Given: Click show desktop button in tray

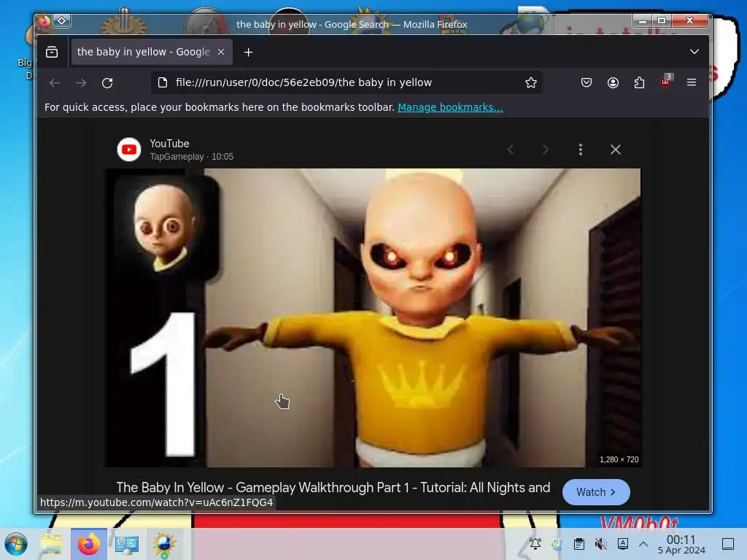Looking at the screenshot, I should click(x=728, y=544).
